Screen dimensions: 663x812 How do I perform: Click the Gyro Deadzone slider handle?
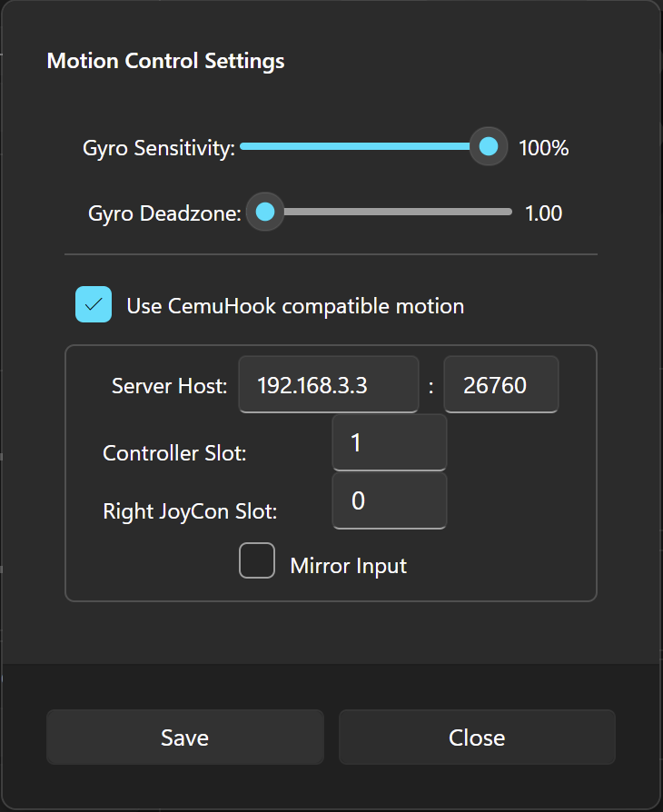coord(265,212)
